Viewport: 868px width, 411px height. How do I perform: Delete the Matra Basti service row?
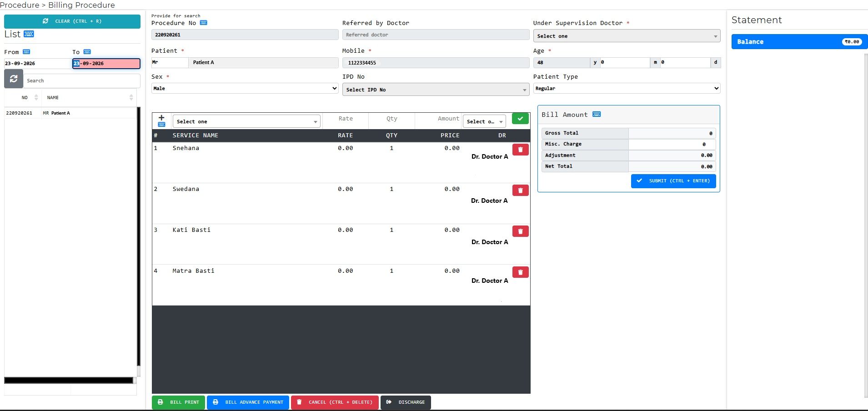click(x=520, y=272)
